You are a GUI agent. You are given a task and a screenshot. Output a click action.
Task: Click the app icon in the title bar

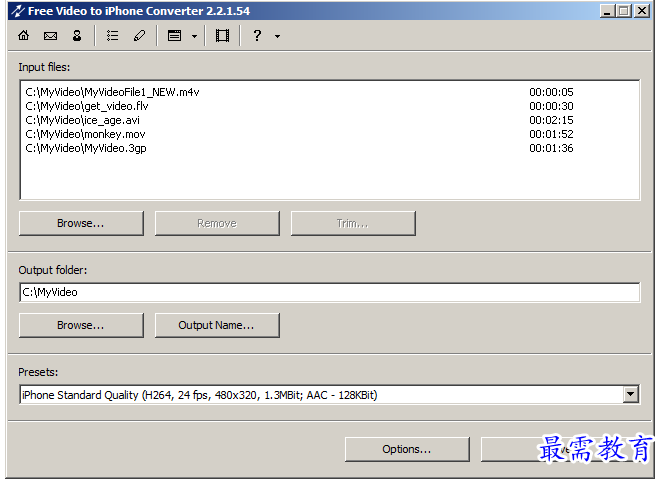click(x=18, y=11)
